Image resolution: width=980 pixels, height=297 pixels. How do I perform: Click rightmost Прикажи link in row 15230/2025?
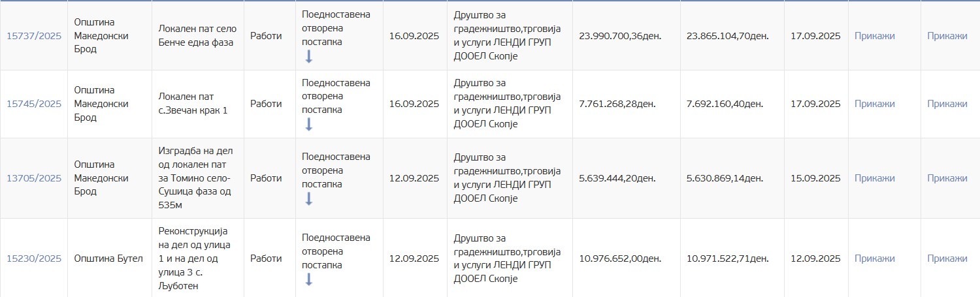(947, 258)
